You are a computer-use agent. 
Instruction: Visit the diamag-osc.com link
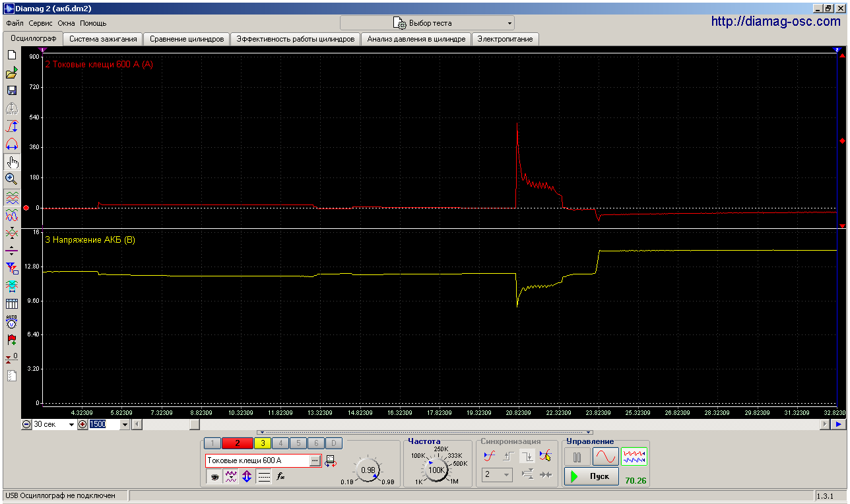776,22
